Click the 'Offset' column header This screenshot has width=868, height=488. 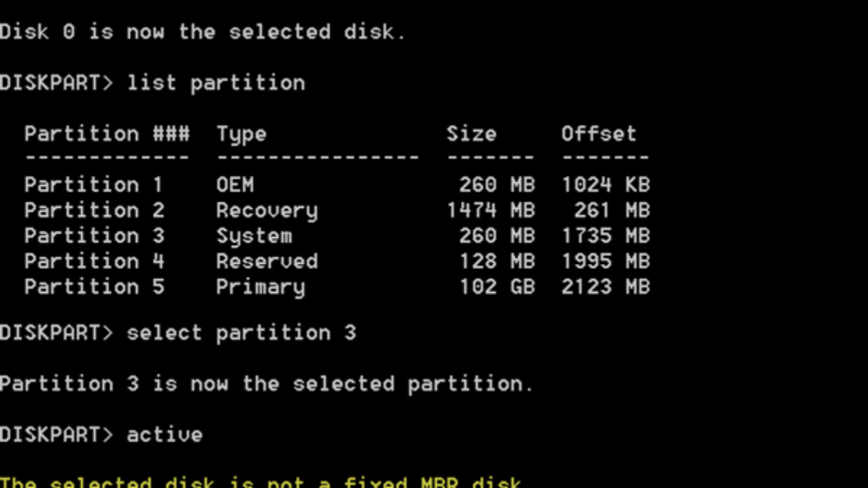tap(599, 134)
